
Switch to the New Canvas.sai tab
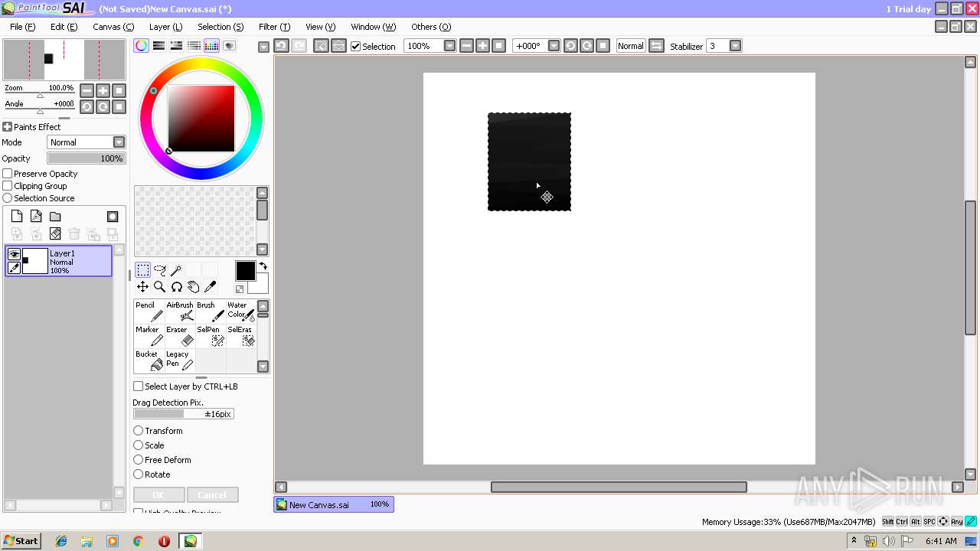pyautogui.click(x=334, y=504)
